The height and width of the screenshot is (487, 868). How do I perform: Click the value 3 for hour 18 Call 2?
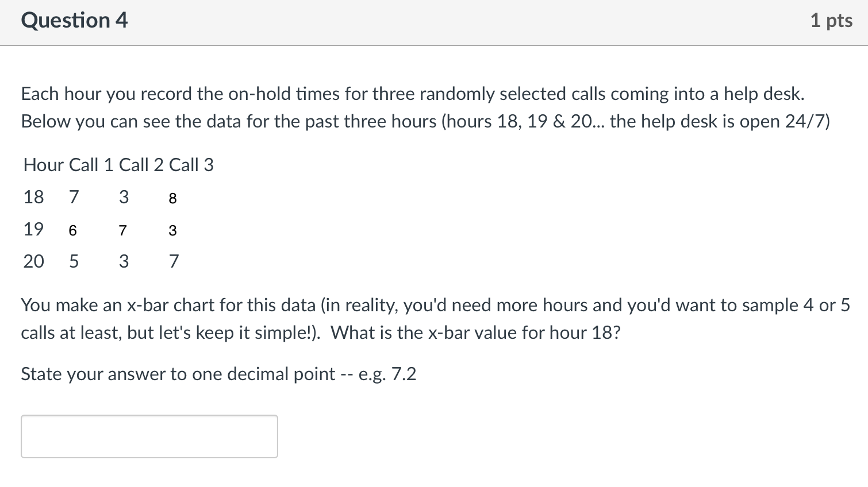124,197
